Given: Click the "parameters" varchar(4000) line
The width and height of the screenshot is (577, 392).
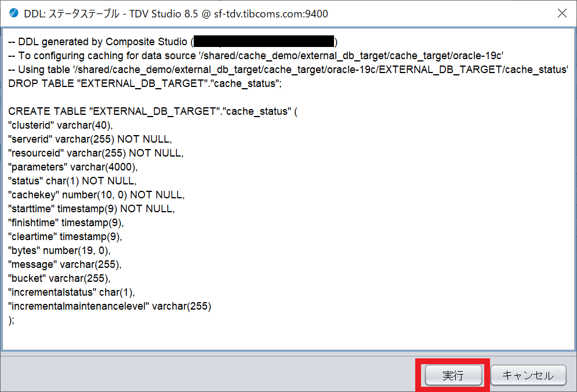Looking at the screenshot, I should 73,167.
